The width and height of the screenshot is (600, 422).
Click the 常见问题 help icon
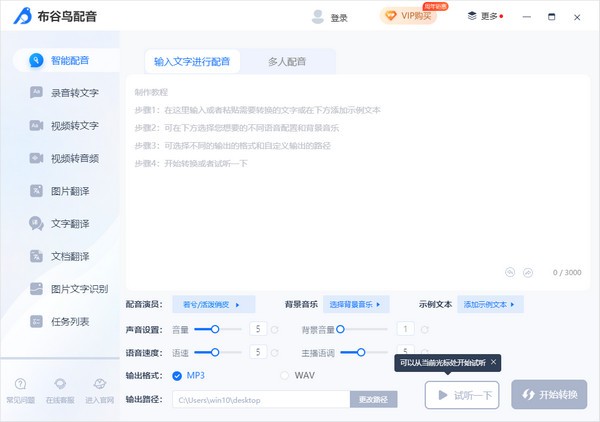pyautogui.click(x=20, y=388)
